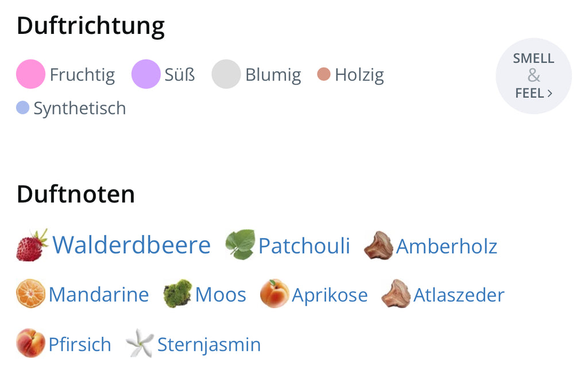Viewport: 588px width, 368px height.
Task: Click the Sternjasmin flower icon
Action: 140,343
